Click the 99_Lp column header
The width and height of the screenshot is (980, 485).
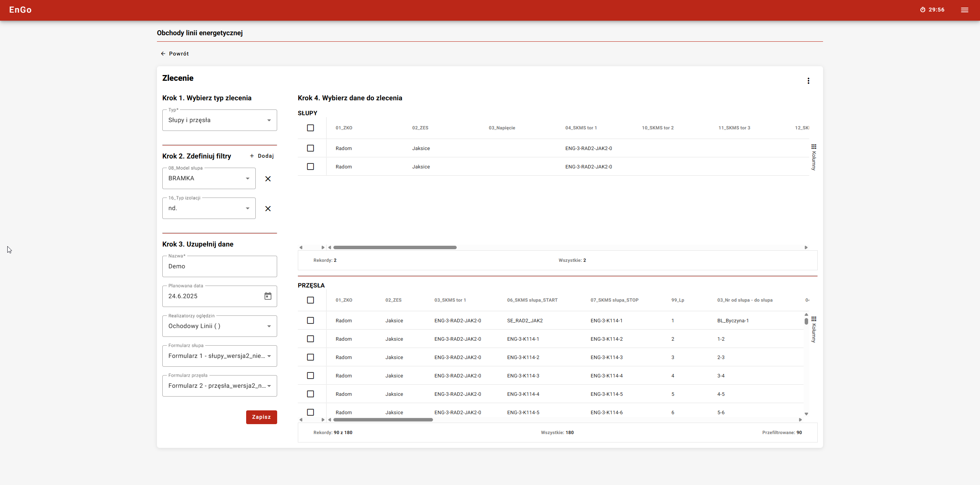[x=678, y=300]
